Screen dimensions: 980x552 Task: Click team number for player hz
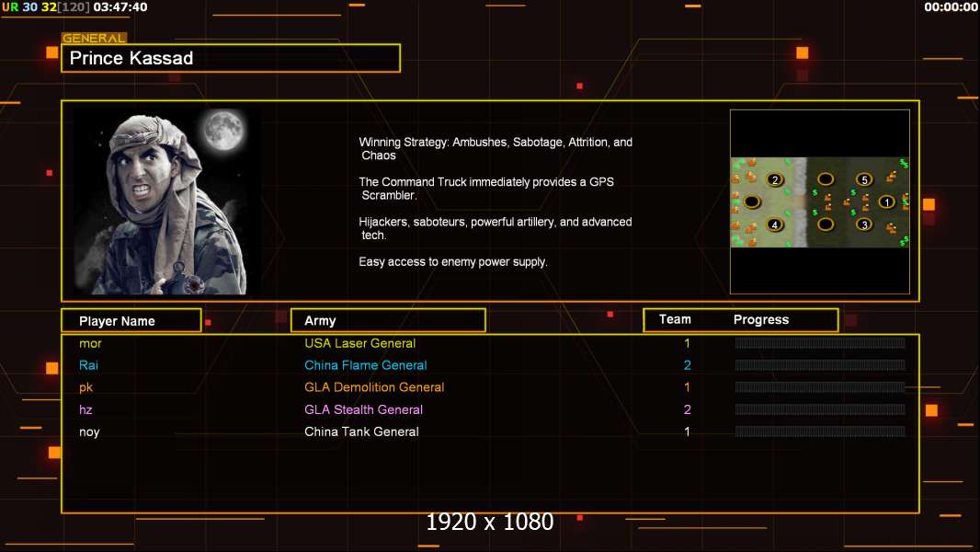click(687, 409)
